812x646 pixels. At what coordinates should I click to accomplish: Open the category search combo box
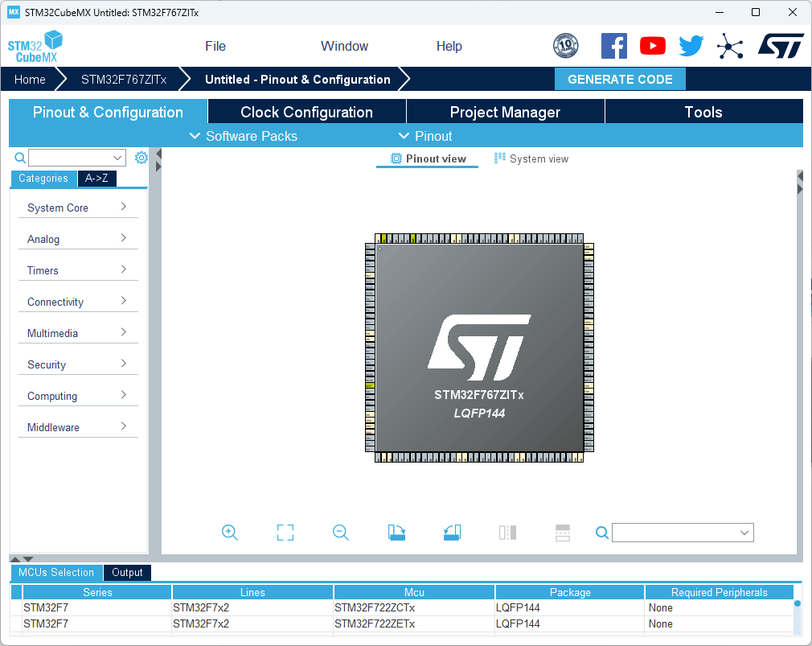[77, 158]
